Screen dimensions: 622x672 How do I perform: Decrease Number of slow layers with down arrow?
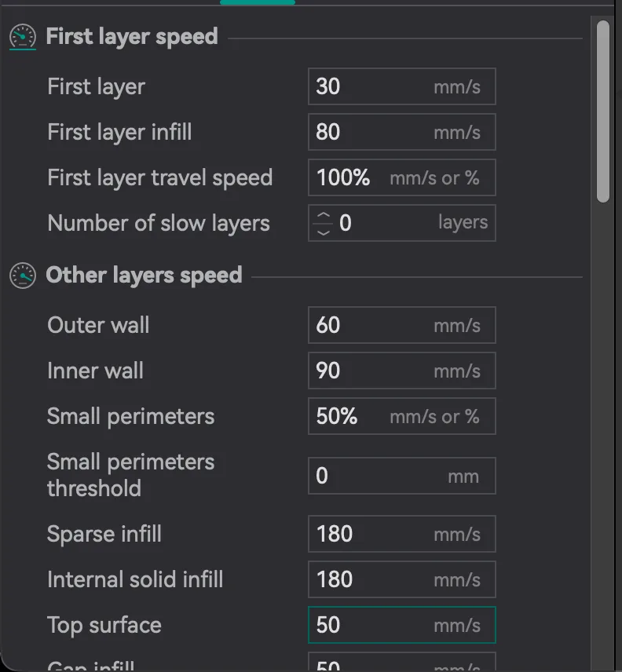pyautogui.click(x=324, y=232)
